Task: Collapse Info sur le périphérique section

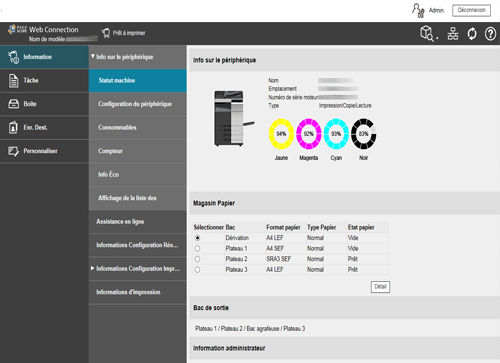Action: [138, 57]
